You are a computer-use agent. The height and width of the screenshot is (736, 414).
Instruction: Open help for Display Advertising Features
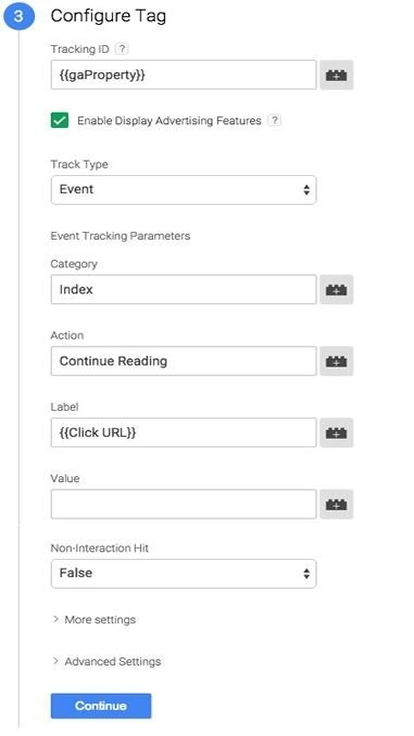tap(275, 121)
